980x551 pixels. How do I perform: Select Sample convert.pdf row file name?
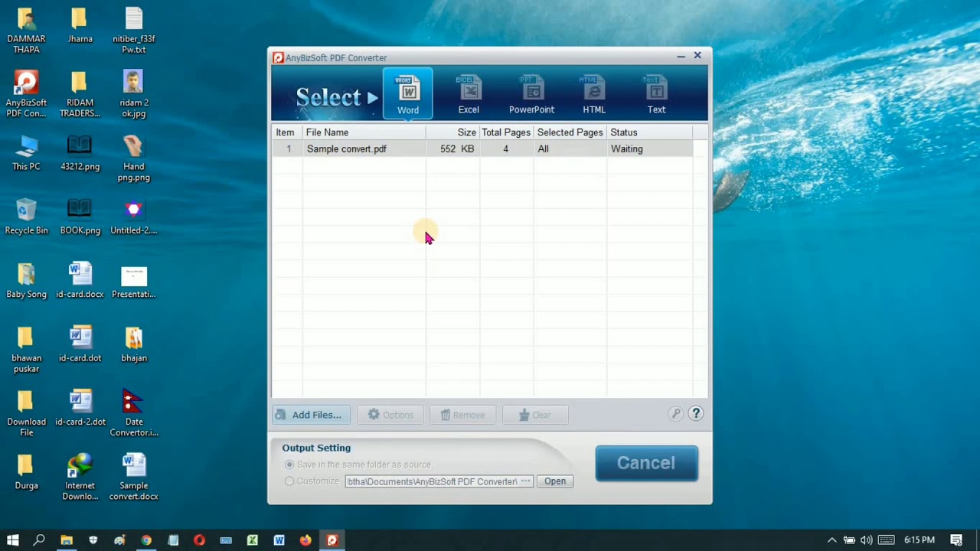pos(347,149)
